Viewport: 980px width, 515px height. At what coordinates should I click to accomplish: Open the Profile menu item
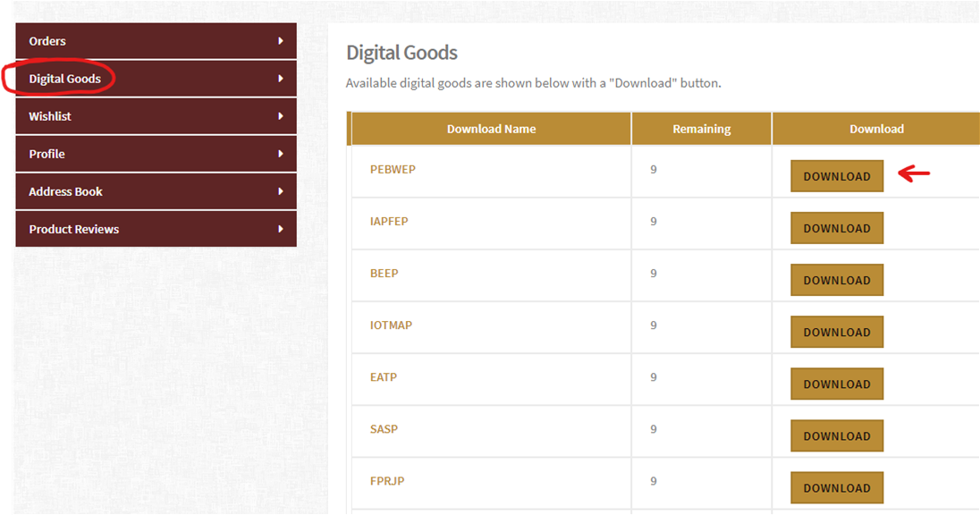(x=46, y=154)
